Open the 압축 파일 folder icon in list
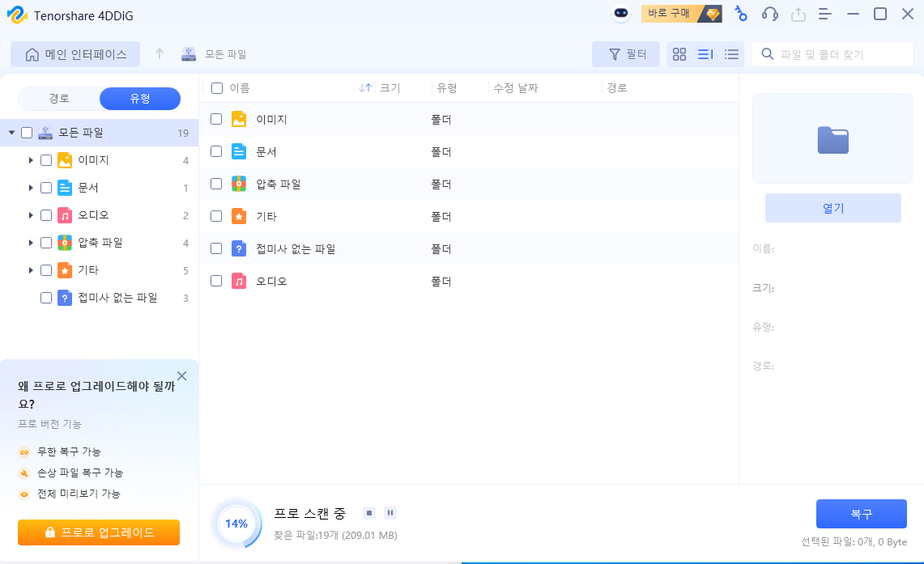The width and height of the screenshot is (924, 564). (x=239, y=184)
